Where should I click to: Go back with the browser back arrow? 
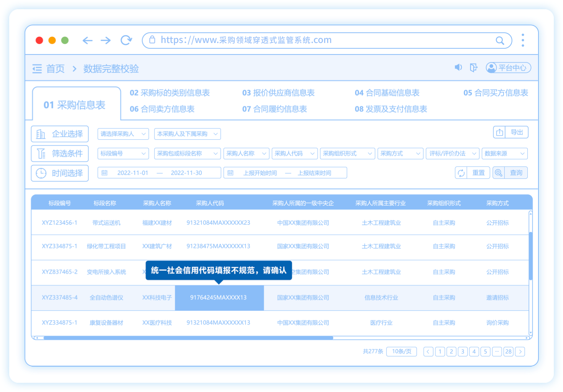tap(87, 40)
